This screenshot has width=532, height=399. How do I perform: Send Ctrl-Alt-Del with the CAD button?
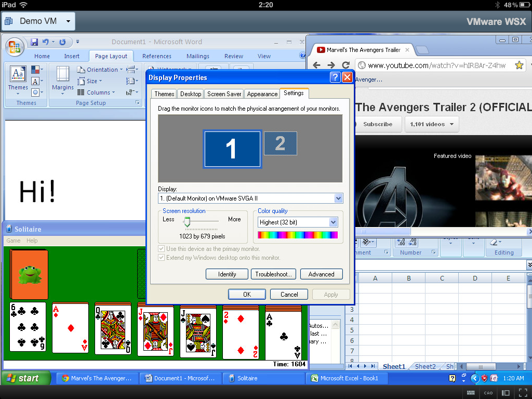(488, 393)
